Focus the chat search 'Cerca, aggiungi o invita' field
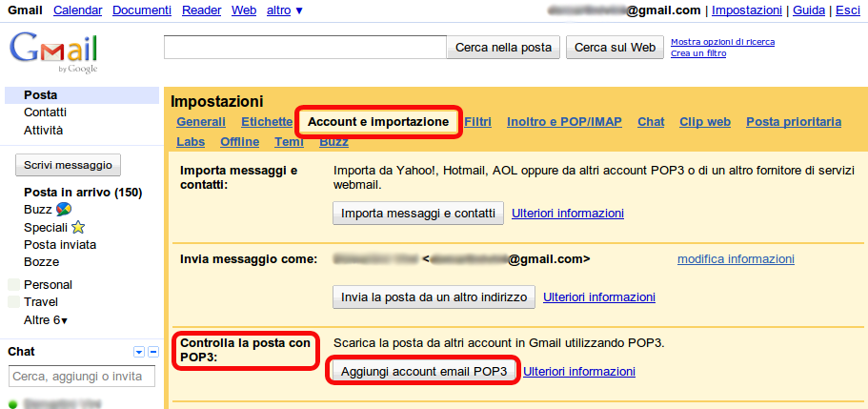The height and width of the screenshot is (409, 868). (x=81, y=377)
